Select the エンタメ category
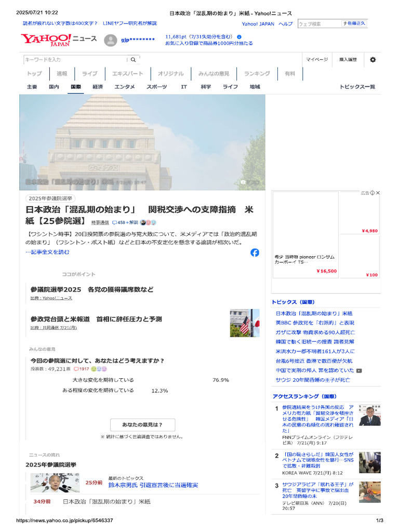399x532 pixels. click(x=125, y=87)
